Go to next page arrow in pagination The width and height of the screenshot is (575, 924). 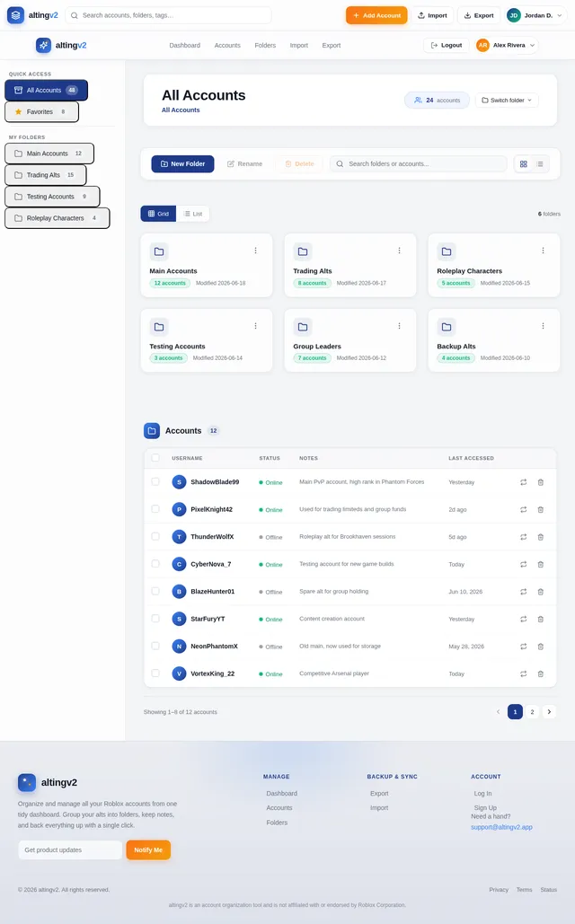click(x=549, y=712)
